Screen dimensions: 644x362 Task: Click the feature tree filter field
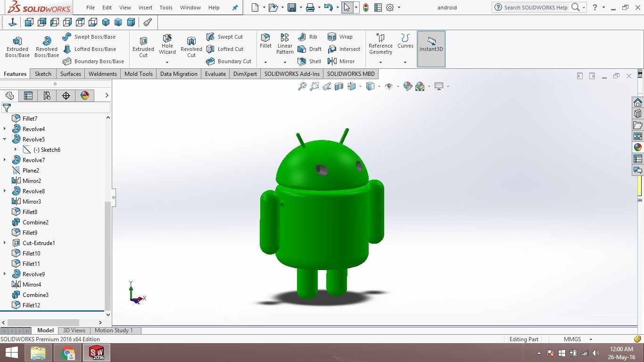click(x=56, y=108)
